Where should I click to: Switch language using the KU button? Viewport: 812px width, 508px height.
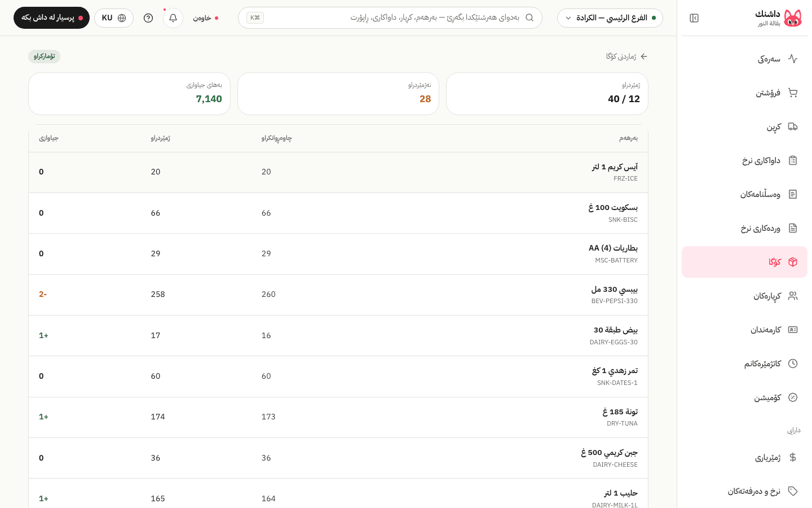pyautogui.click(x=114, y=18)
